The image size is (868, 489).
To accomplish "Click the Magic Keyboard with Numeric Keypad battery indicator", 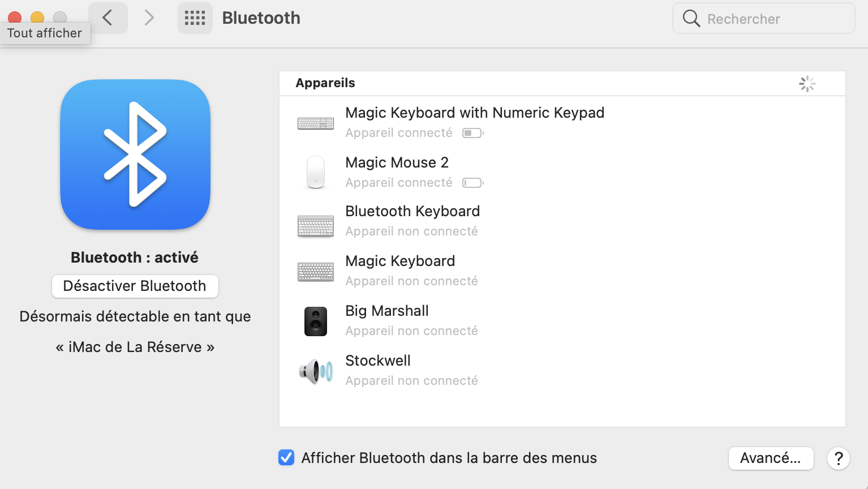I will [x=472, y=133].
